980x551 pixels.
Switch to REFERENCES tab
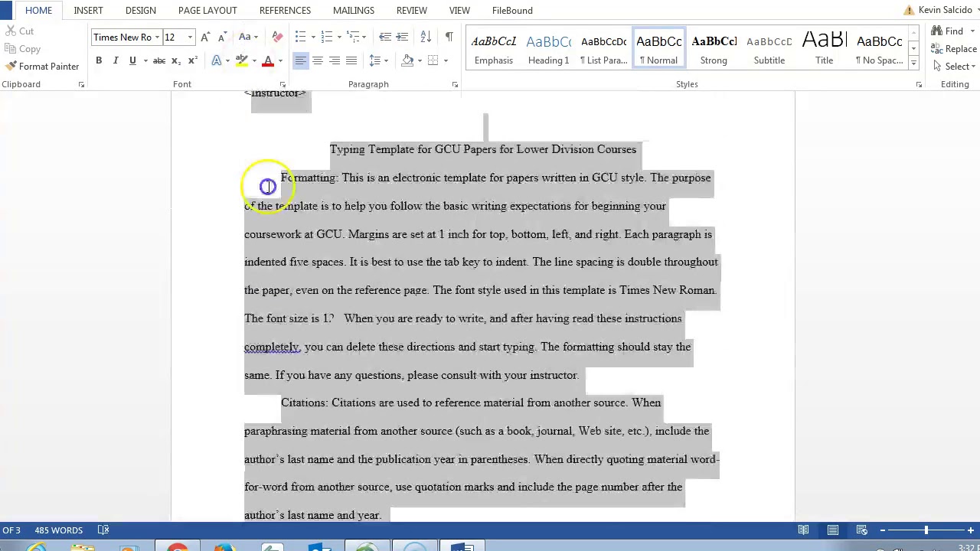pyautogui.click(x=285, y=11)
